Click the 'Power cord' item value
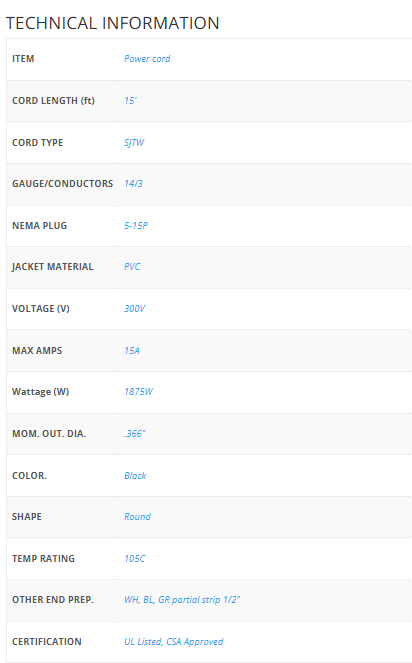 pos(147,59)
